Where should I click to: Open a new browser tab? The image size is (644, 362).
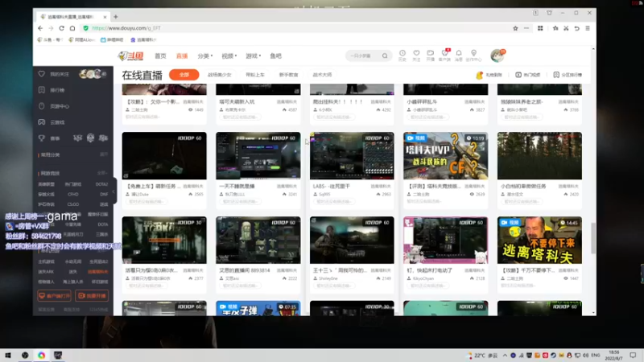click(x=116, y=17)
